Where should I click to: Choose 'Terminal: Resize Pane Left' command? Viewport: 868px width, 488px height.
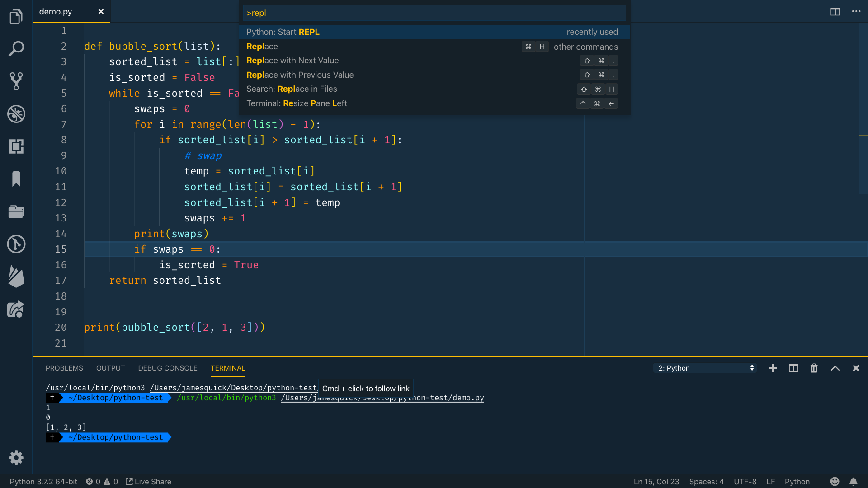[434, 103]
